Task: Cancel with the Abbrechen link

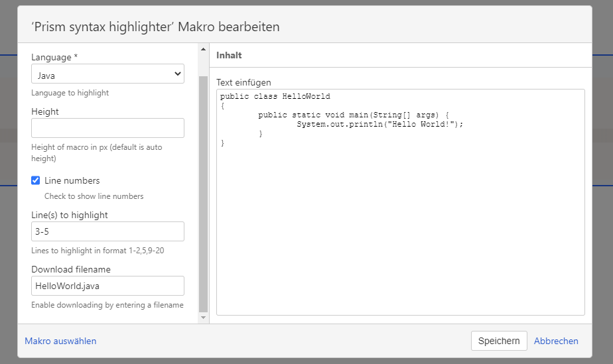Action: pos(556,341)
